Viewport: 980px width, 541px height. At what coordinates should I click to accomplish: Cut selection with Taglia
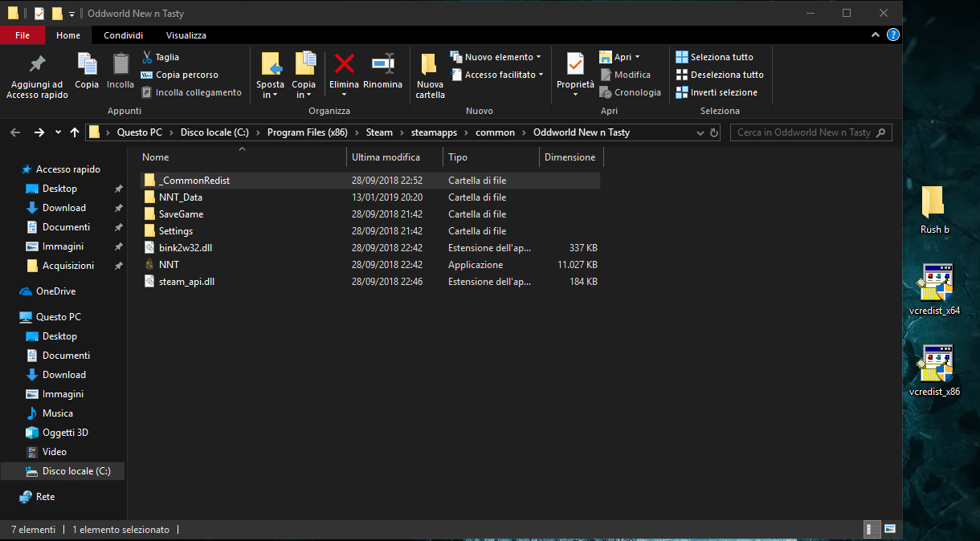tap(160, 57)
